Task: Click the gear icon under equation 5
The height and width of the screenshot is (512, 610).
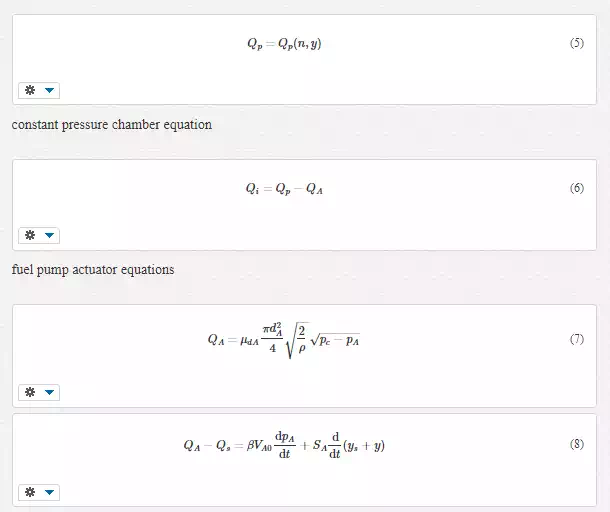Action: point(30,90)
